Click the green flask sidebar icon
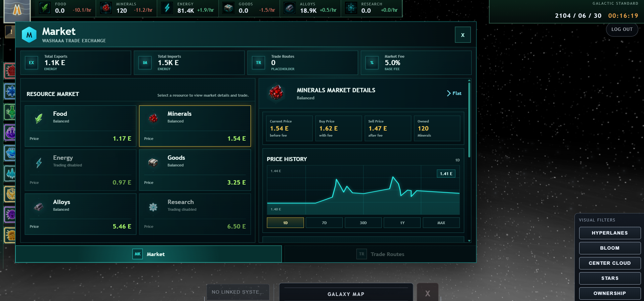This screenshot has width=644, height=301. point(10,112)
